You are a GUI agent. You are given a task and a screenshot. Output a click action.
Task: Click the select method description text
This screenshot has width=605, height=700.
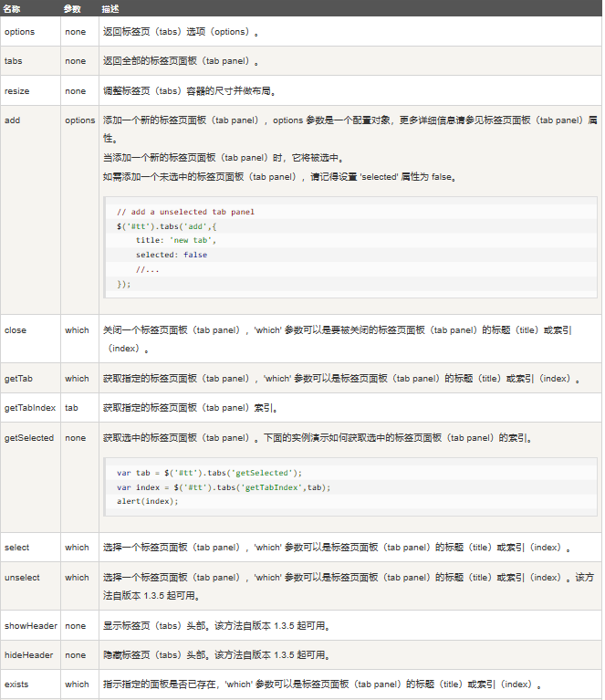click(x=337, y=547)
